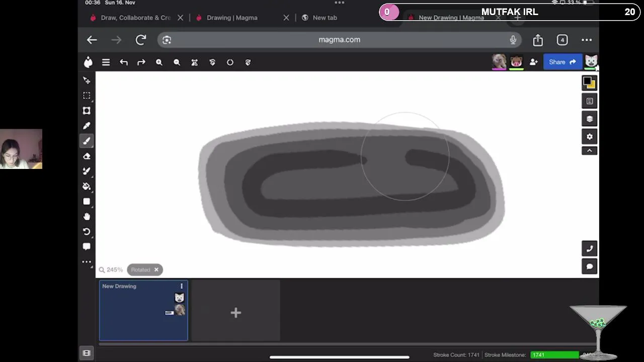Show more tools via the ellipsis
The height and width of the screenshot is (362, 644).
point(87,261)
